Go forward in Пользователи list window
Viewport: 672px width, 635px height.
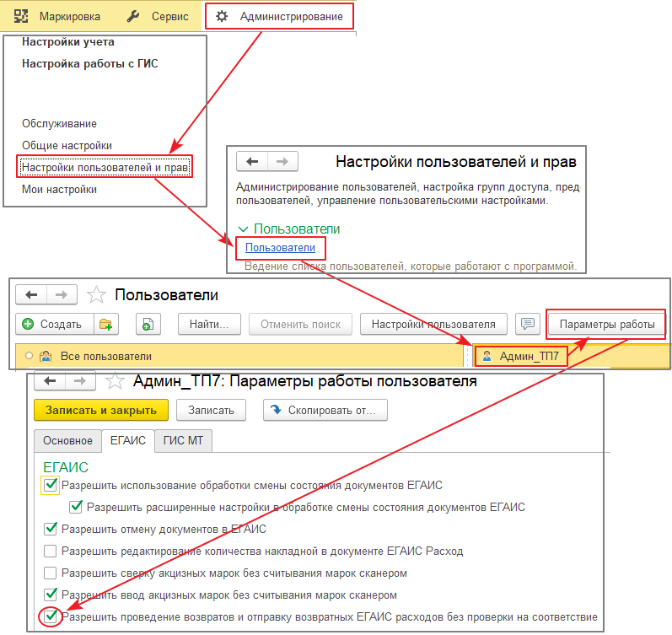(x=62, y=294)
